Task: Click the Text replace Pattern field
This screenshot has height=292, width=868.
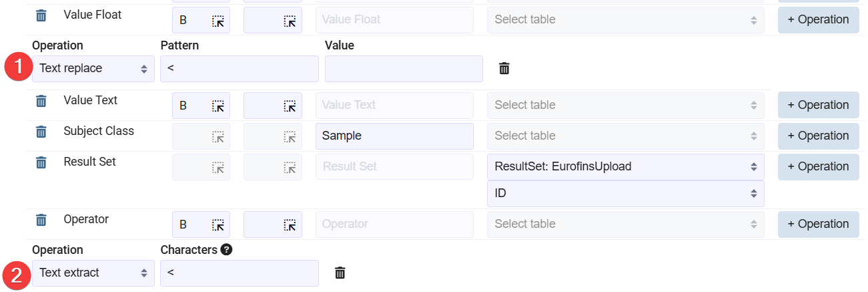Action: 240,68
